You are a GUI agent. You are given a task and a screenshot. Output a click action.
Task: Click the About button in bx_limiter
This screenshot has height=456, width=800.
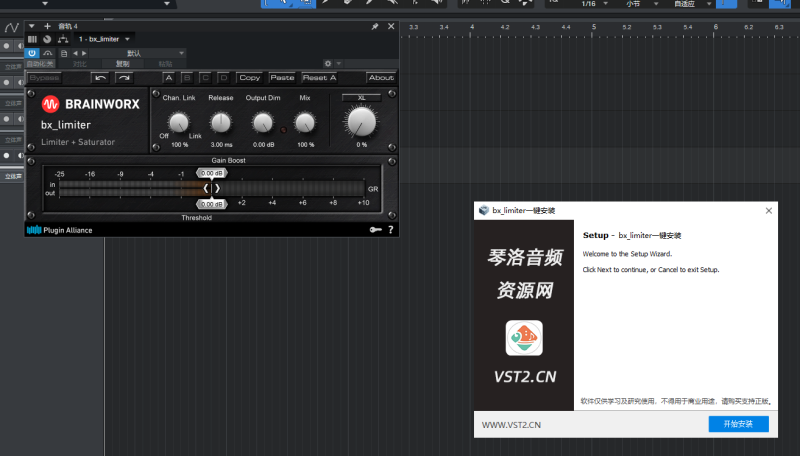(x=381, y=77)
